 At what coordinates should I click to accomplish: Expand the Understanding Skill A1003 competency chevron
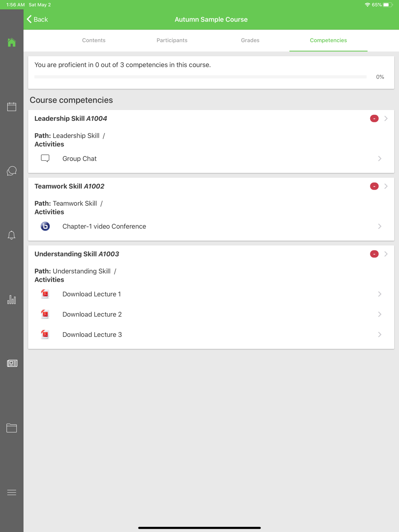tap(386, 254)
